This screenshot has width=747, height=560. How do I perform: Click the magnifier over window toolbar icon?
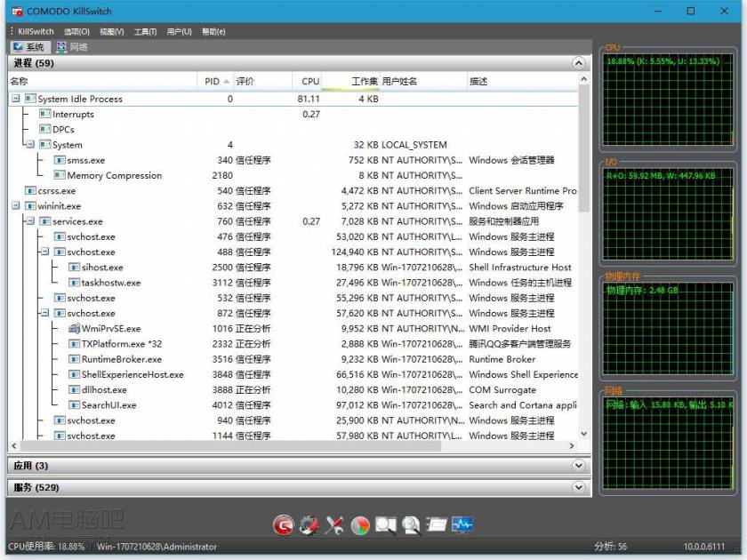pos(386,525)
